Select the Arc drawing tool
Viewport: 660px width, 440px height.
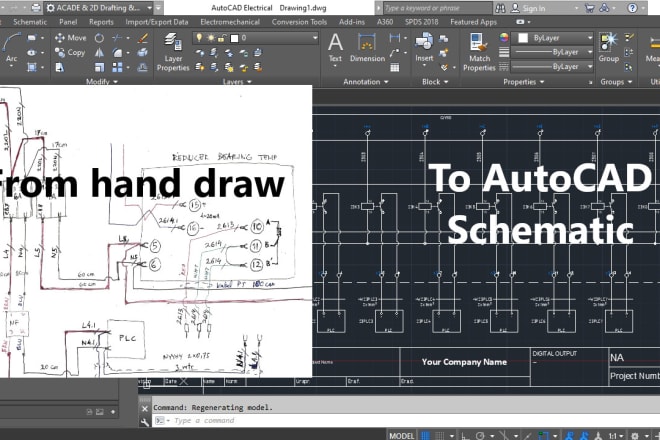pos(11,48)
